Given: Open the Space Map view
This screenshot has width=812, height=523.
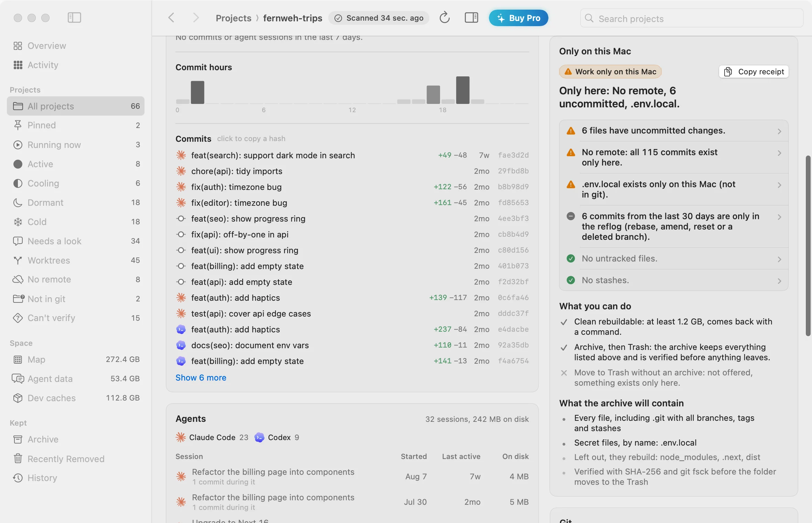Looking at the screenshot, I should point(76,359).
